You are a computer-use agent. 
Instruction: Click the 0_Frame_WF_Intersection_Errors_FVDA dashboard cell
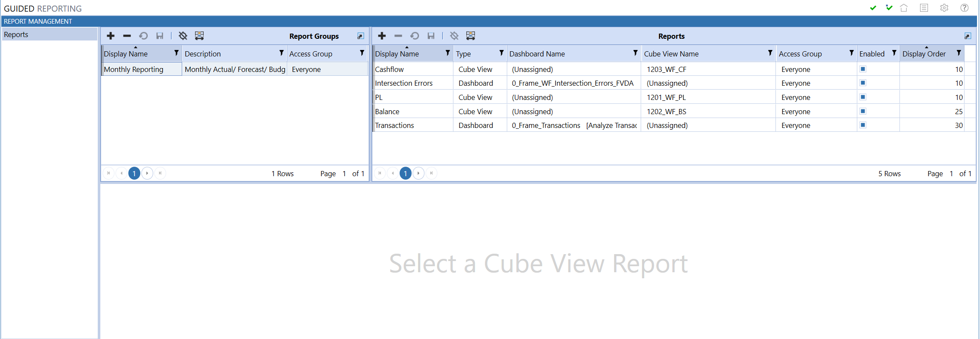point(574,83)
